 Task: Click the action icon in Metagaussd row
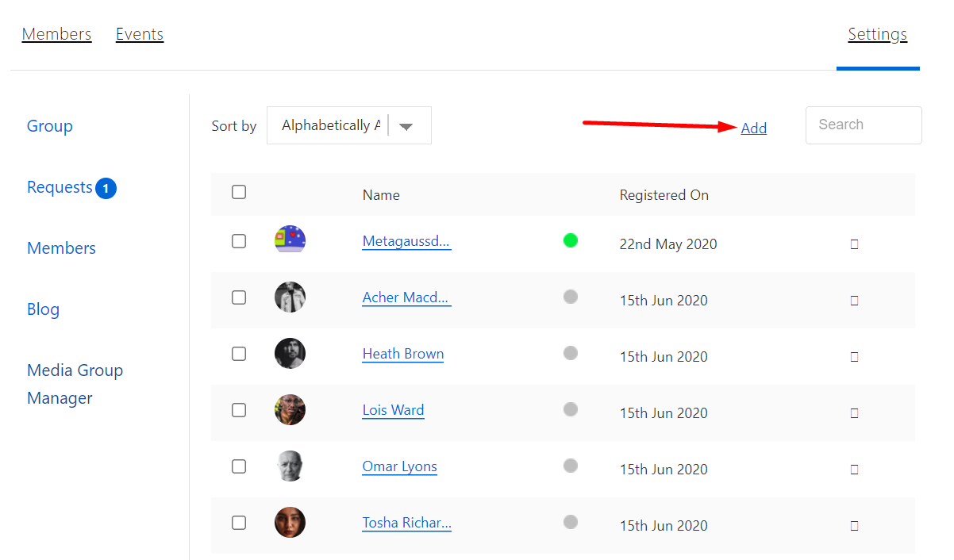(x=854, y=244)
